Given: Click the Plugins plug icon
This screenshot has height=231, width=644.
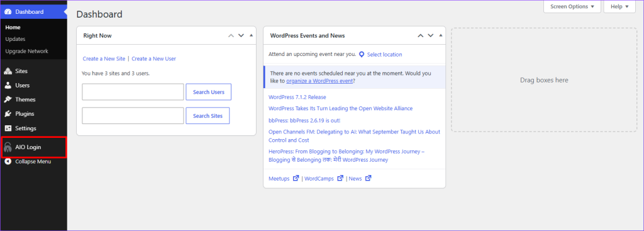Looking at the screenshot, I should point(8,114).
